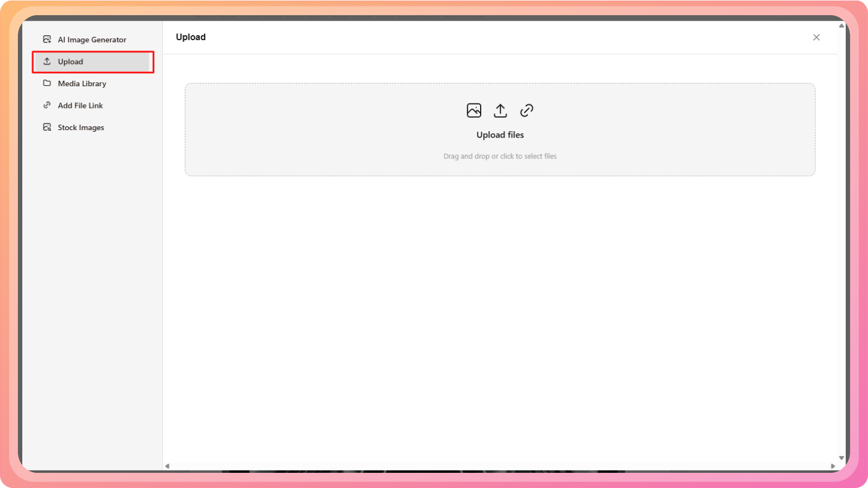The width and height of the screenshot is (868, 488).
Task: Click the upload arrow icon in drop zone
Action: (500, 111)
